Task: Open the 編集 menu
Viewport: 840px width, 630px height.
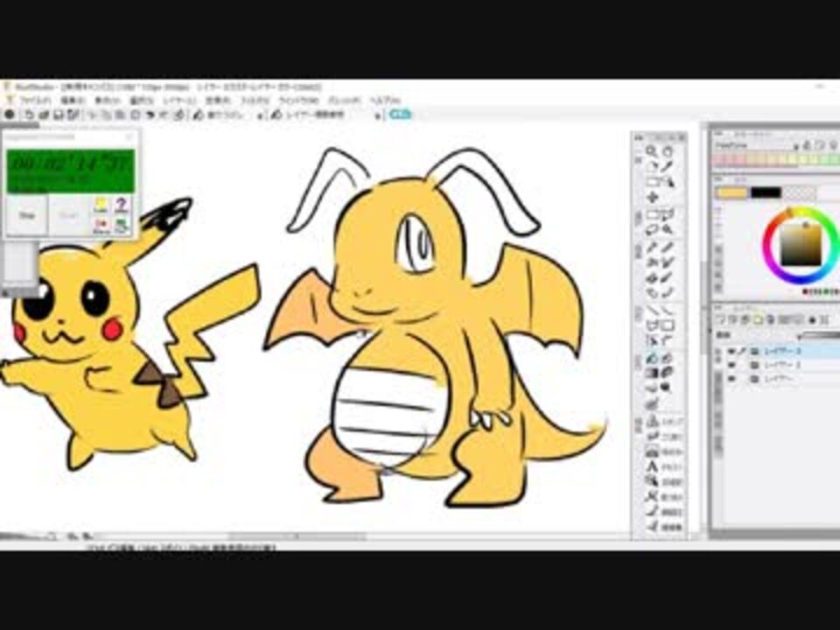Action: [73, 101]
